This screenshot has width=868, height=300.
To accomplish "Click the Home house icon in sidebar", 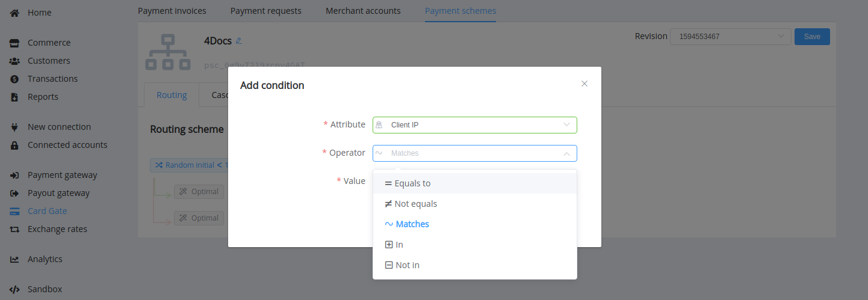I will 14,13.
